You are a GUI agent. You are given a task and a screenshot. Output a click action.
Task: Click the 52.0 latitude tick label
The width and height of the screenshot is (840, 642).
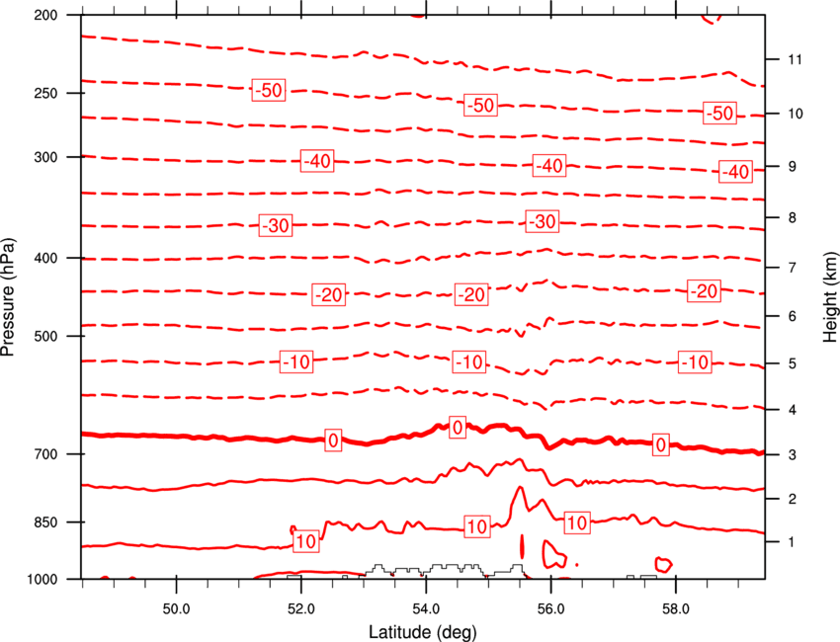[301, 609]
